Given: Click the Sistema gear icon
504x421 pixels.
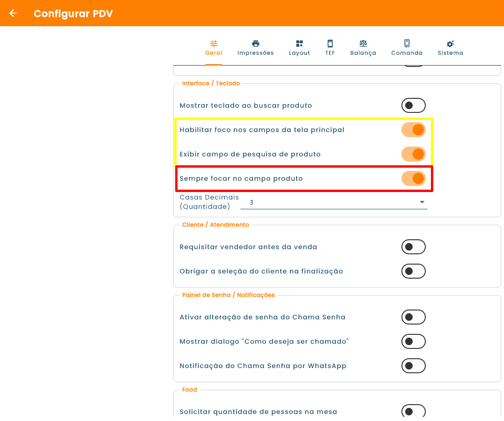Looking at the screenshot, I should (x=450, y=44).
